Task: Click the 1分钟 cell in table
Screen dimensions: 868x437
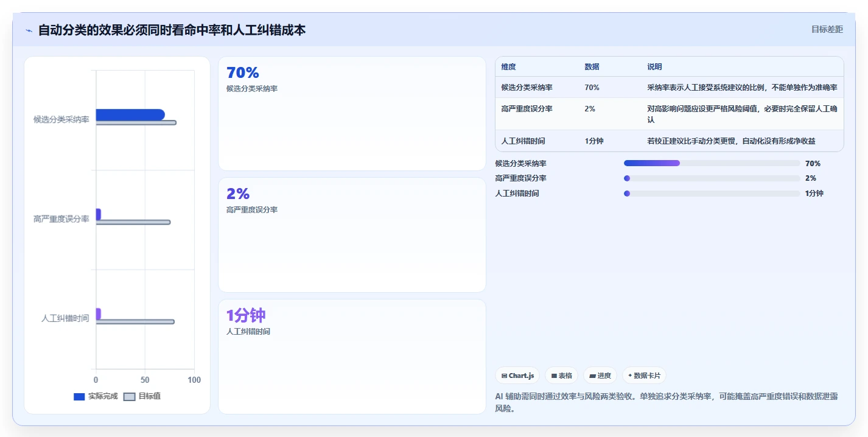Action: point(593,141)
